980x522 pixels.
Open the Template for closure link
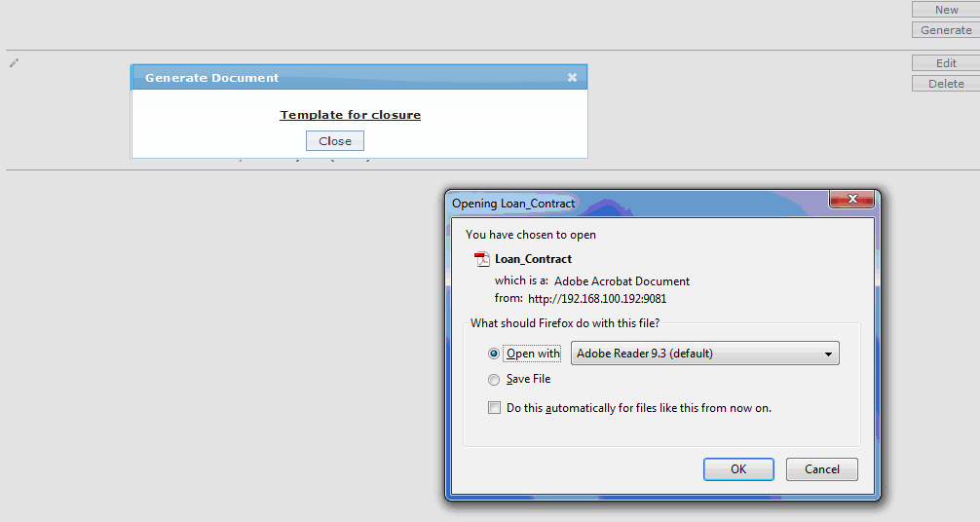tap(351, 115)
